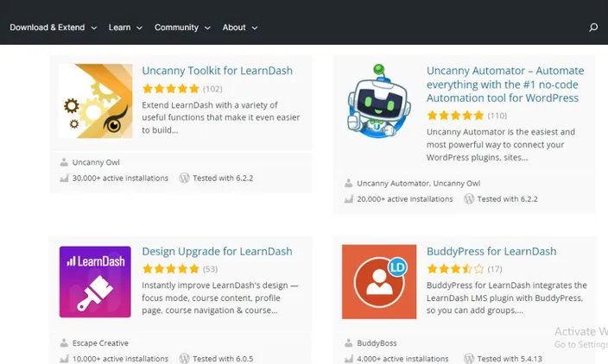Open the Uncanny Automator plugin title link
Image resolution: width=608 pixels, height=364 pixels.
pos(505,84)
